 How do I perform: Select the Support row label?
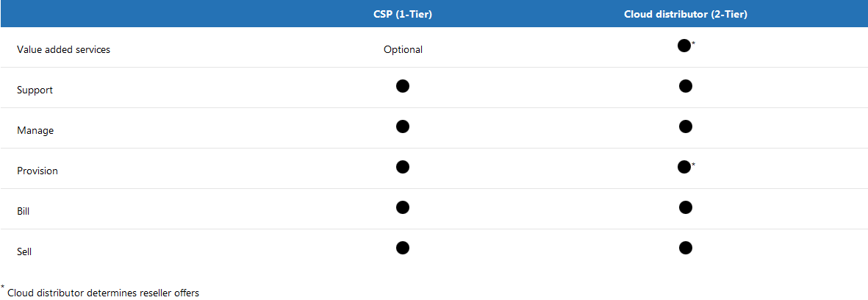pyautogui.click(x=35, y=90)
